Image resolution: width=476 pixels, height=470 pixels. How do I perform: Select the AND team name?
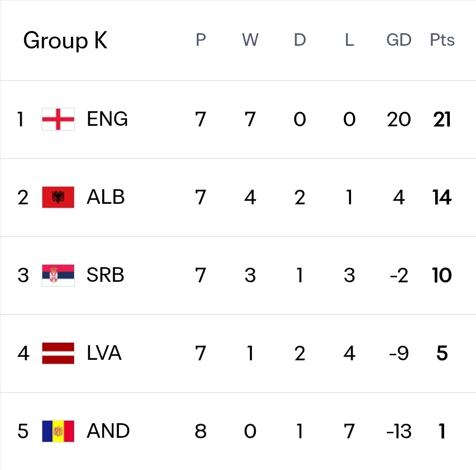[x=108, y=431]
